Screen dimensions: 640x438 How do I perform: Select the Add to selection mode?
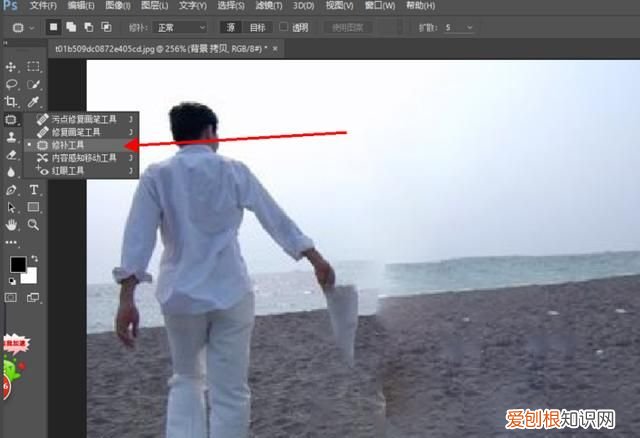point(71,27)
